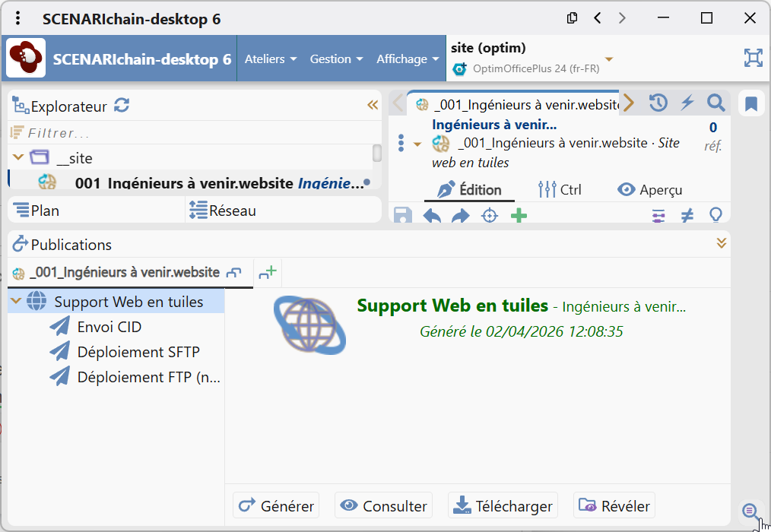Collapse the __site folder node

18,157
